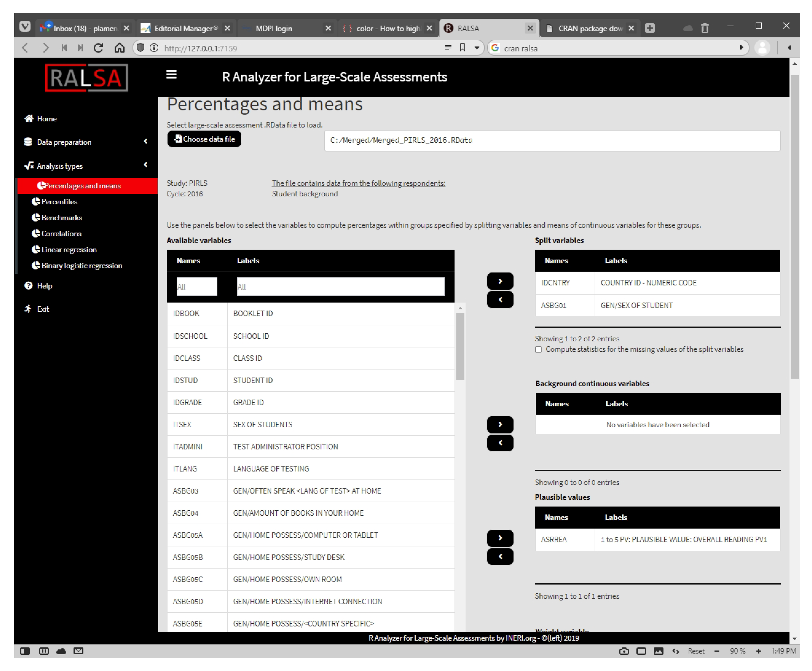Toggle the hamburger sidebar menu icon
The width and height of the screenshot is (812, 671).
pos(171,75)
